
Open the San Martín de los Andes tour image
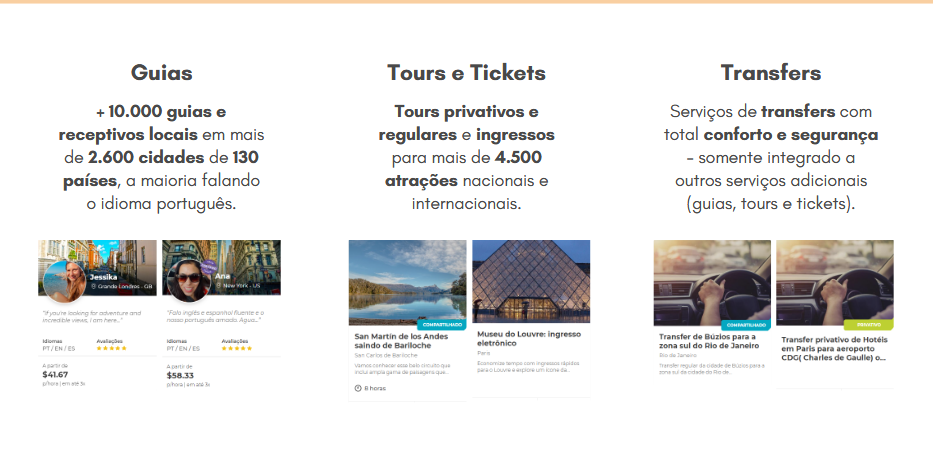(x=408, y=282)
